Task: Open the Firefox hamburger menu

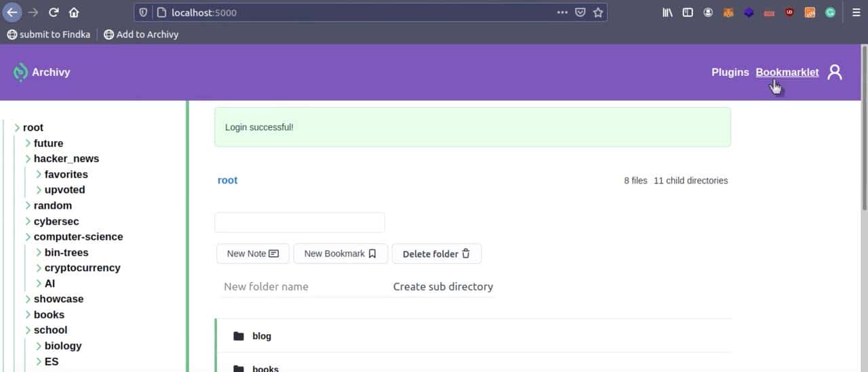Action: pos(855,12)
